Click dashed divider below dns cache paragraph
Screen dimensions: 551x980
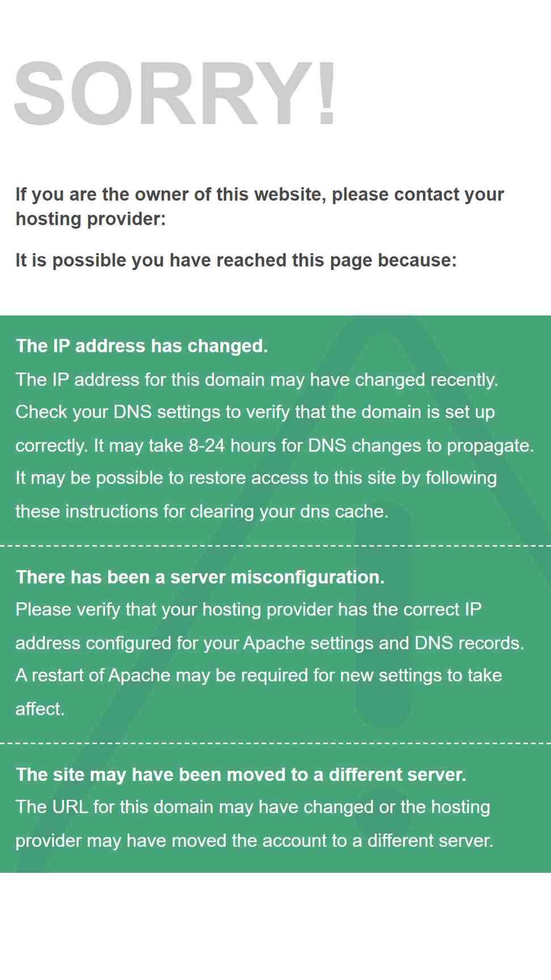coord(275,546)
